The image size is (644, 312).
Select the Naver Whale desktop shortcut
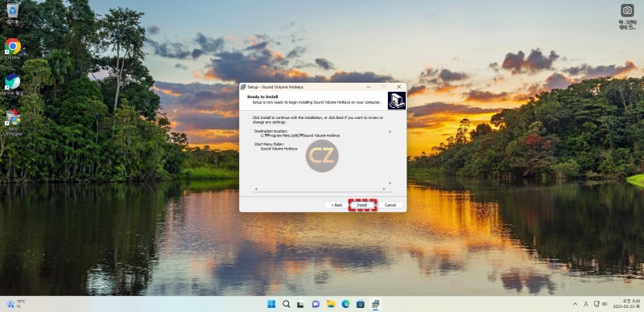click(13, 84)
